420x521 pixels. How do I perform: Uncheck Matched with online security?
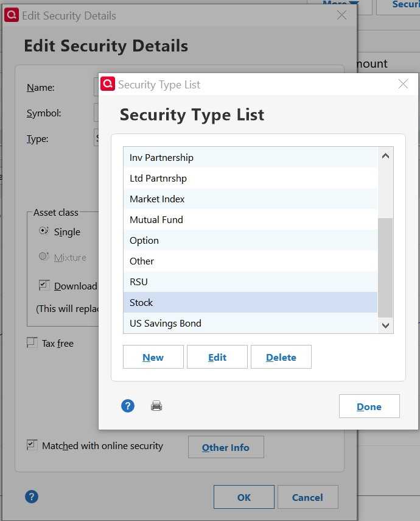(x=32, y=445)
